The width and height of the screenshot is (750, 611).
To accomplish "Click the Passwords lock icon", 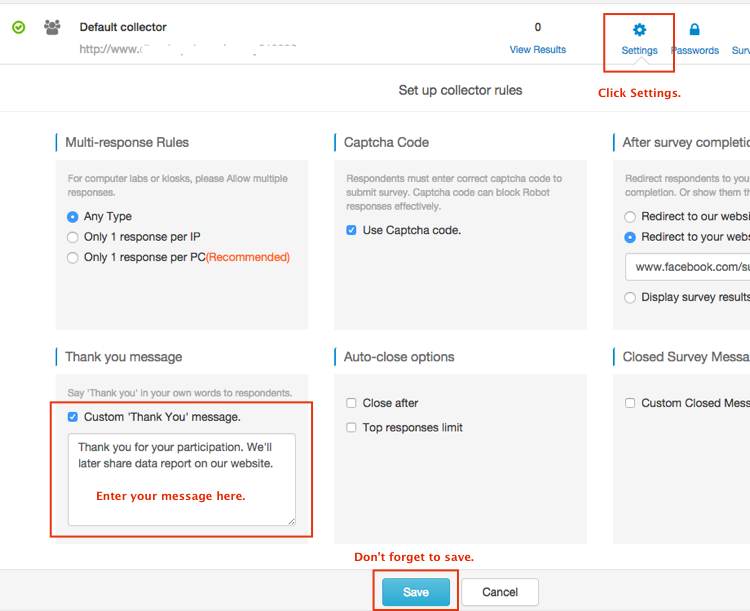I will 695,31.
